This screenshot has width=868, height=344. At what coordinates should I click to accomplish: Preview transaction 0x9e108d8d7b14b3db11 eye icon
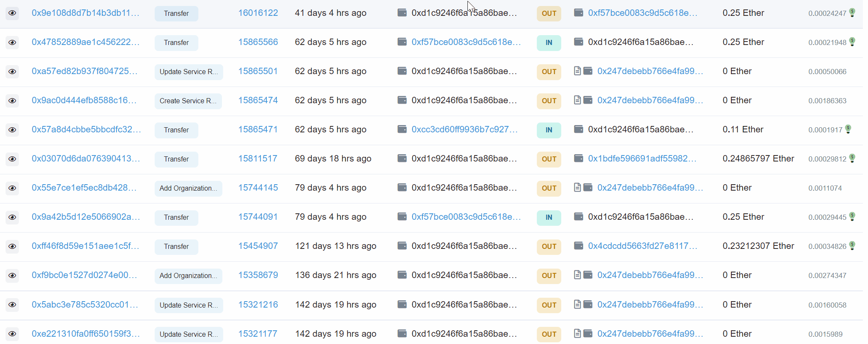(12, 13)
